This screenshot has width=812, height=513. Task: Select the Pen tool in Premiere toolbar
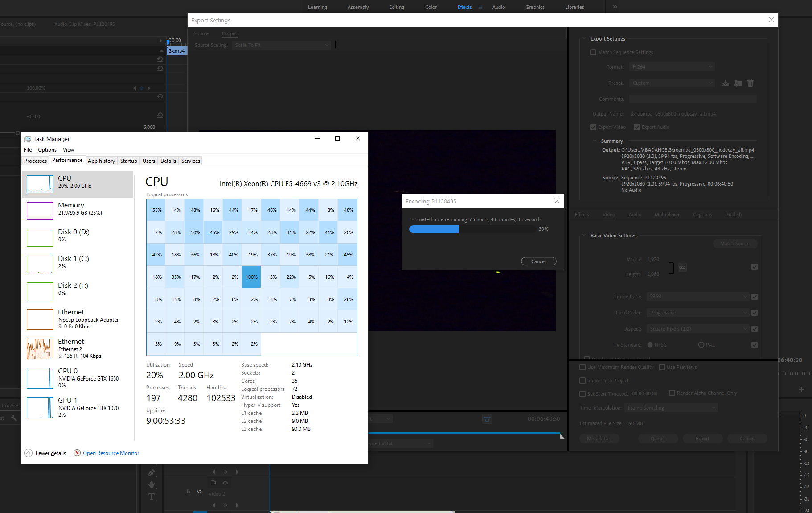coord(152,472)
